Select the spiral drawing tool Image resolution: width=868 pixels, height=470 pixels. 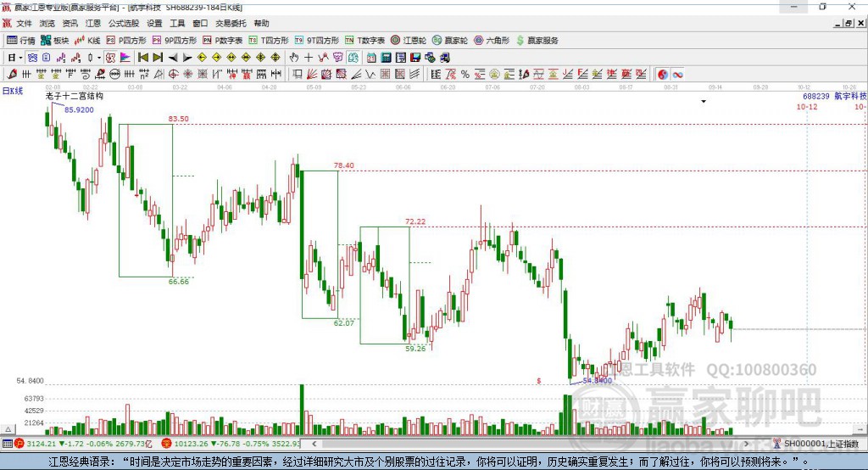pos(86,75)
